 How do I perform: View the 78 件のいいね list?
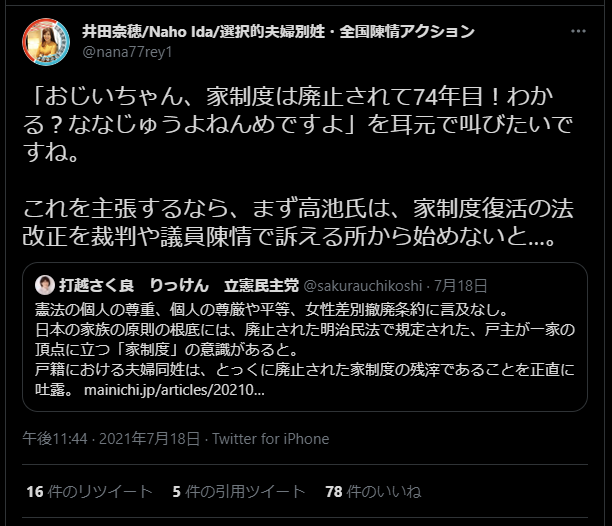pos(374,492)
